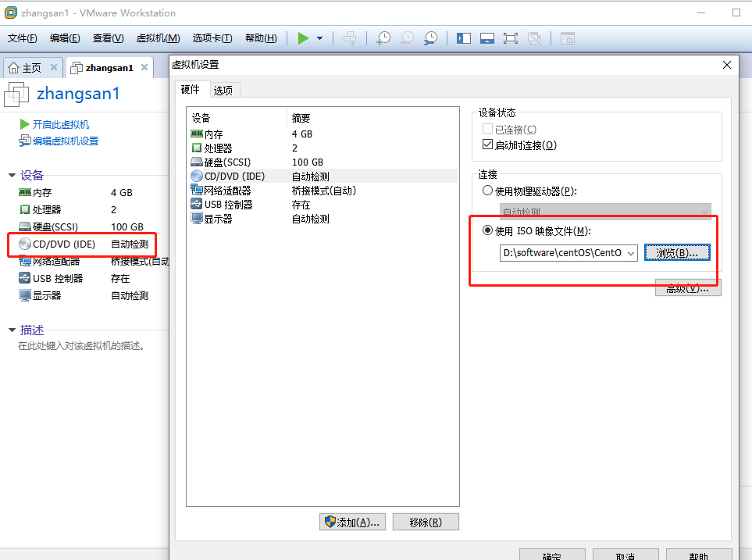Switch to 硬件 tab in settings dialog
Viewport: 752px width, 560px height.
[191, 89]
